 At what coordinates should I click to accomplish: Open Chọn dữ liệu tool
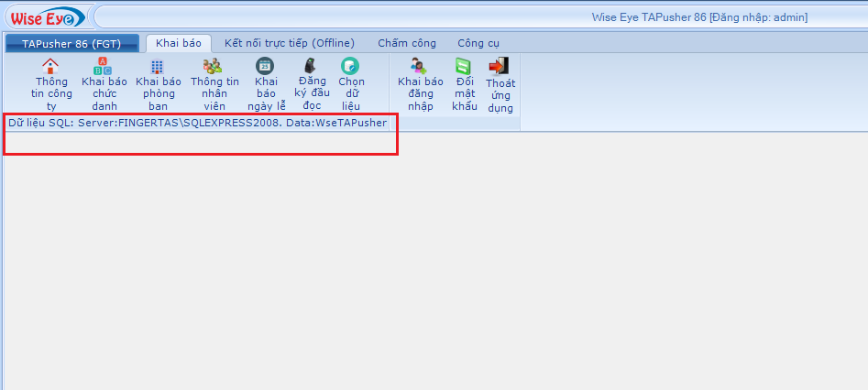350,66
